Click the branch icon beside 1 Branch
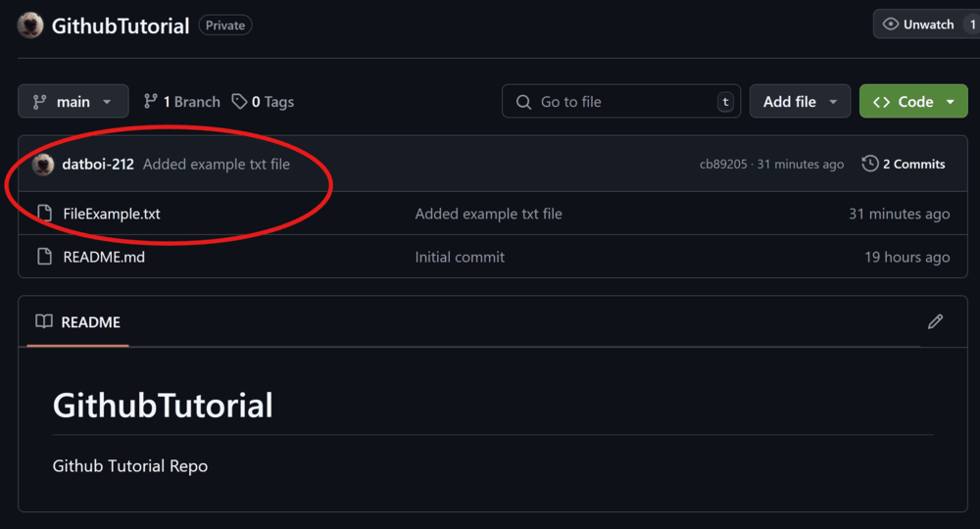Image resolution: width=980 pixels, height=529 pixels. point(150,101)
